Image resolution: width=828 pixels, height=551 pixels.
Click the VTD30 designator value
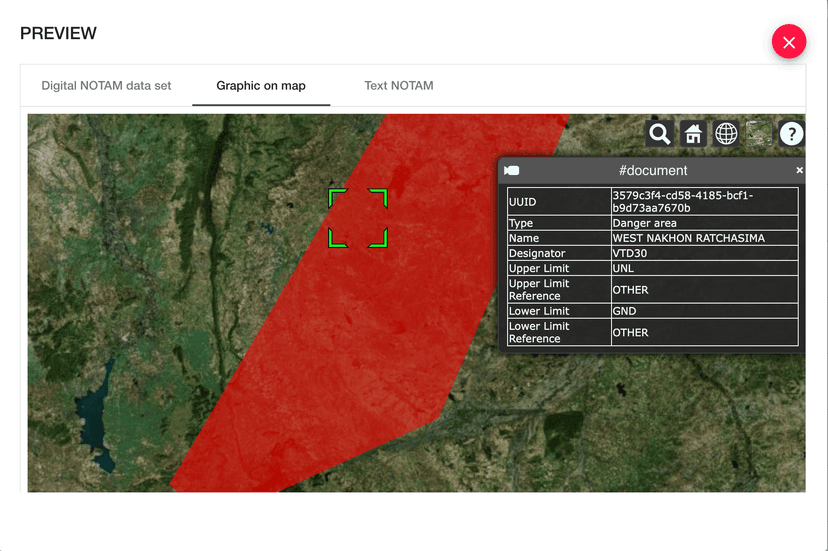(630, 254)
